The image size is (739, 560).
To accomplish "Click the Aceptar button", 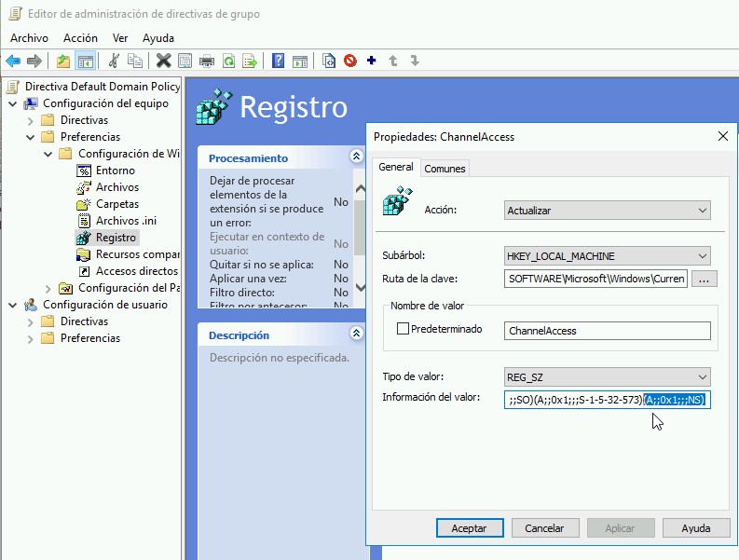I will click(470, 528).
